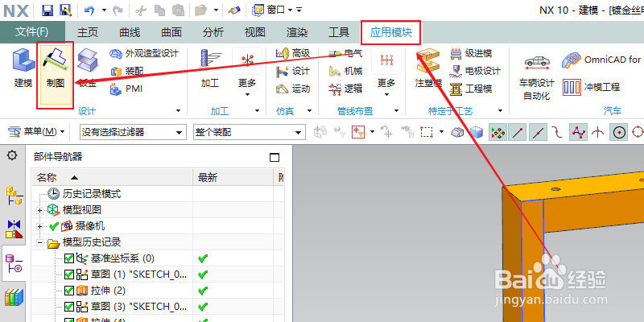Expand the 仿真 group options arrow

(x=309, y=111)
